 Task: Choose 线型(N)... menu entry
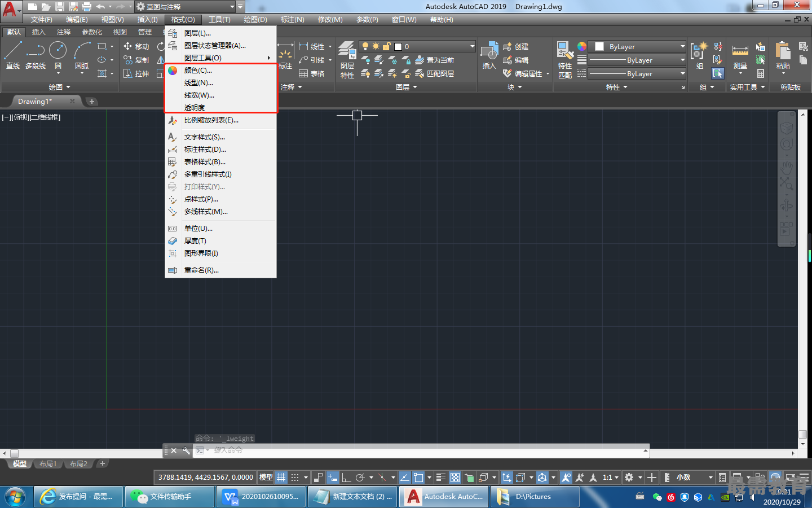click(220, 82)
